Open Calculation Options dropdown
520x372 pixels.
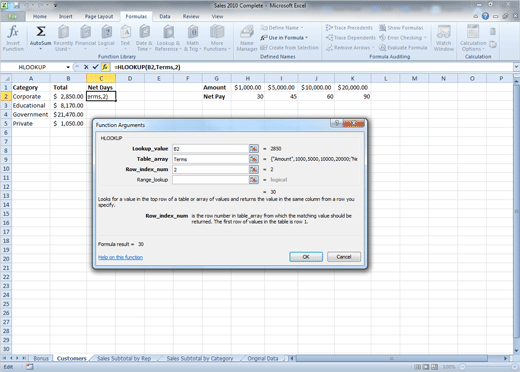coord(473,38)
